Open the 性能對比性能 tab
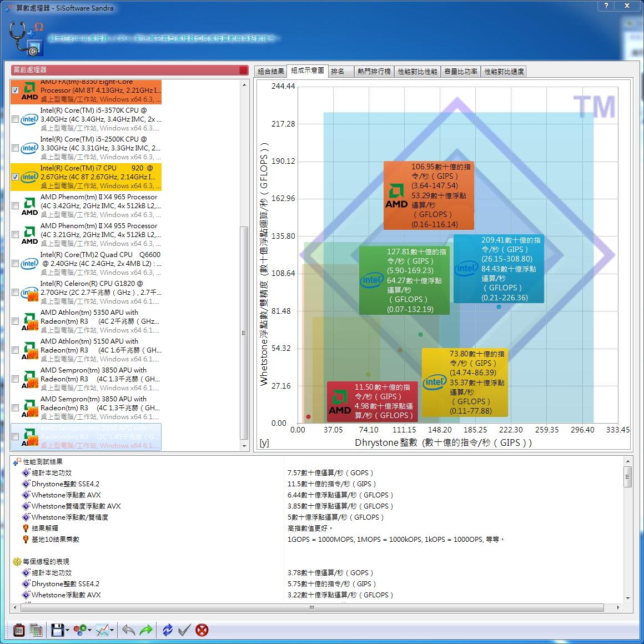 pyautogui.click(x=417, y=72)
